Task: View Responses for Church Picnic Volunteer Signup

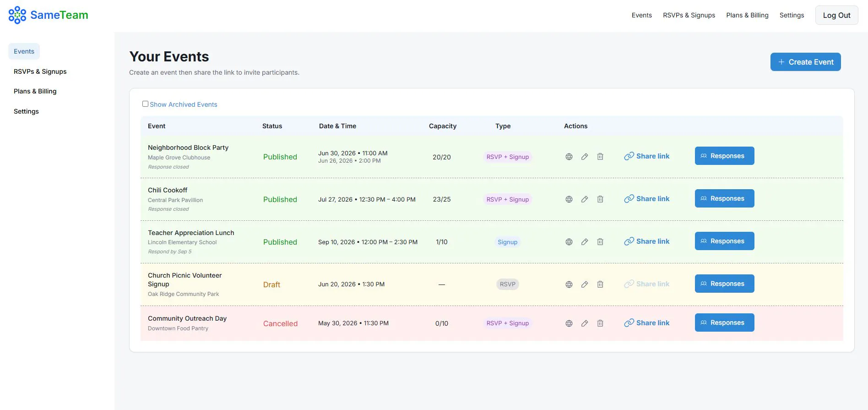Action: coord(724,284)
